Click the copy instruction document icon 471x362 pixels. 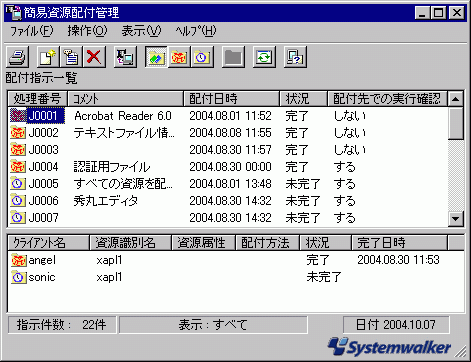[71, 57]
